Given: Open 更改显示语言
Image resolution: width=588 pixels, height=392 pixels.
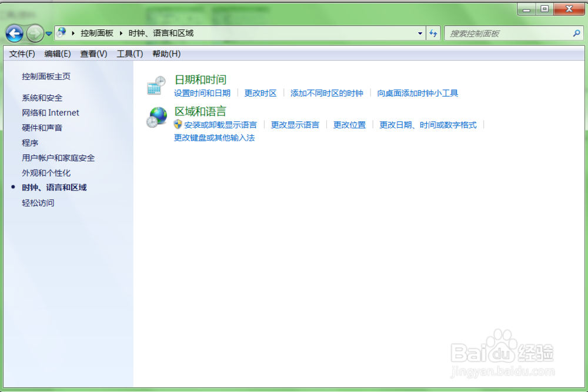Looking at the screenshot, I should (x=295, y=125).
